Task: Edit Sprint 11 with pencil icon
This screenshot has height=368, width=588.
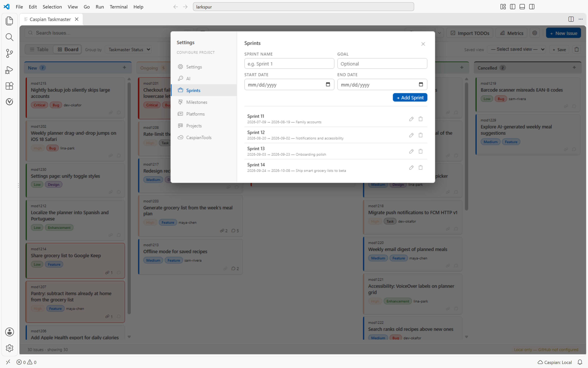Action: [x=411, y=119]
